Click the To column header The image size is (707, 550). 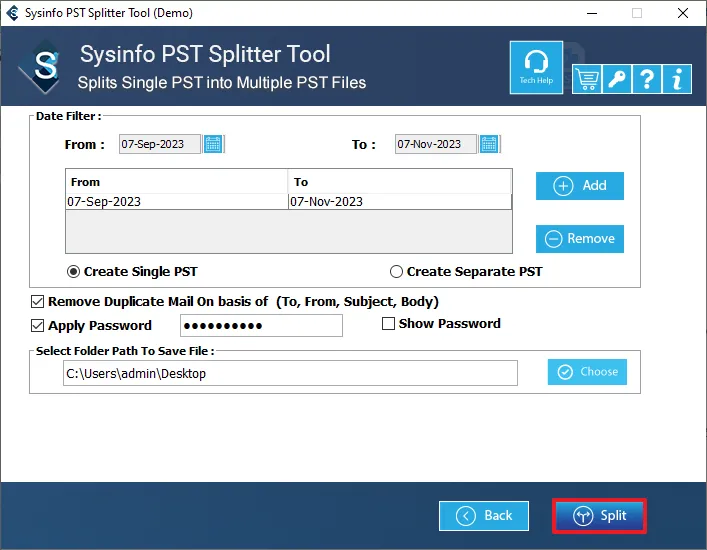(x=400, y=182)
